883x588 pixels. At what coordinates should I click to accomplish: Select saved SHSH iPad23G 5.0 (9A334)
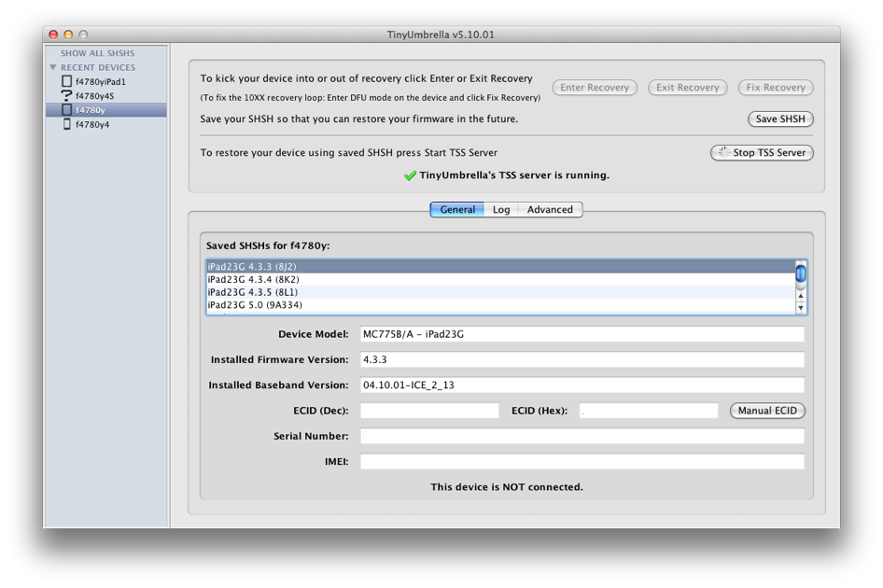[500, 305]
